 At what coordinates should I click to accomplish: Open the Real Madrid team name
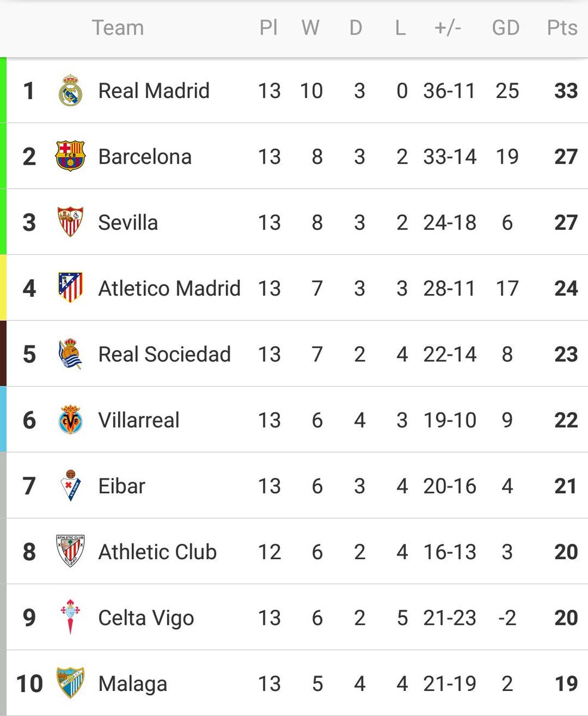click(154, 91)
